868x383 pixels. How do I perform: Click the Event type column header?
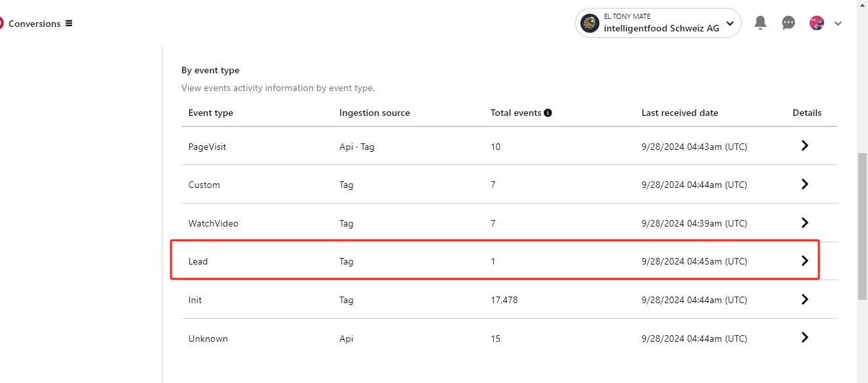pos(211,113)
